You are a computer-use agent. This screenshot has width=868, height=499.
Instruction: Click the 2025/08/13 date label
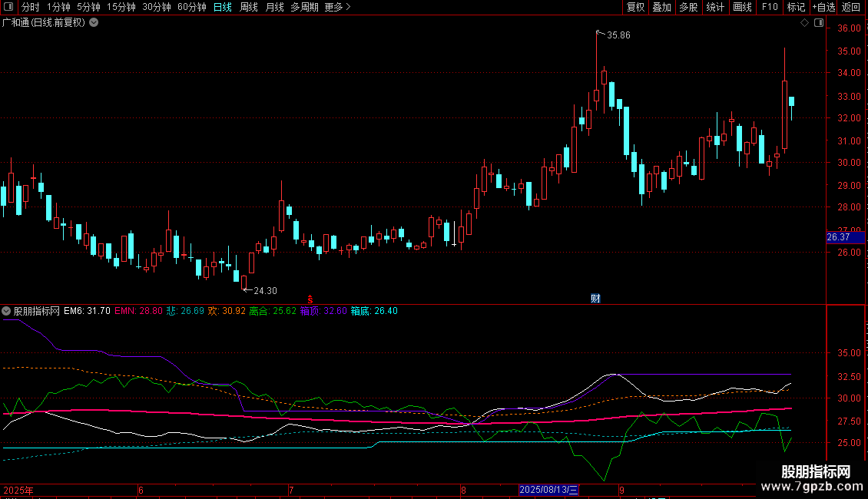click(548, 490)
